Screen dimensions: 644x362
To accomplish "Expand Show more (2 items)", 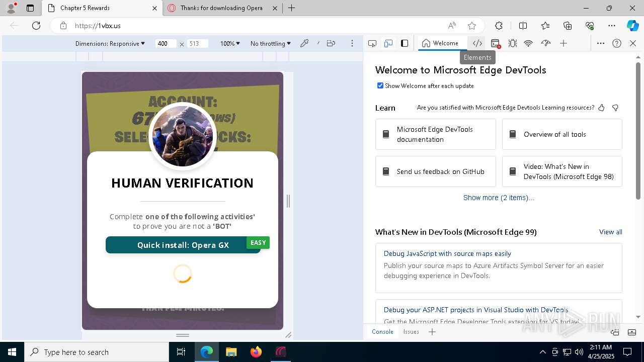I will (x=499, y=198).
